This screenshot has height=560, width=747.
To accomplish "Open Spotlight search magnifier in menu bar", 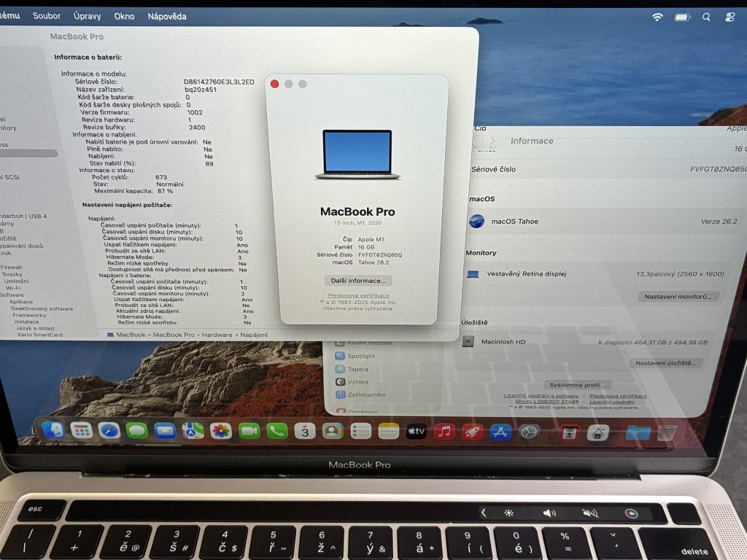I will click(706, 17).
